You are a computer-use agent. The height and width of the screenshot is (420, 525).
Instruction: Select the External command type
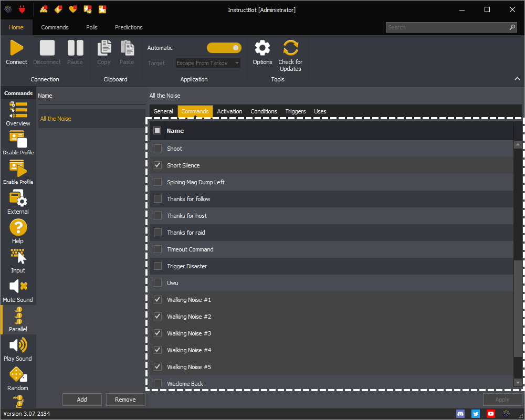(18, 202)
